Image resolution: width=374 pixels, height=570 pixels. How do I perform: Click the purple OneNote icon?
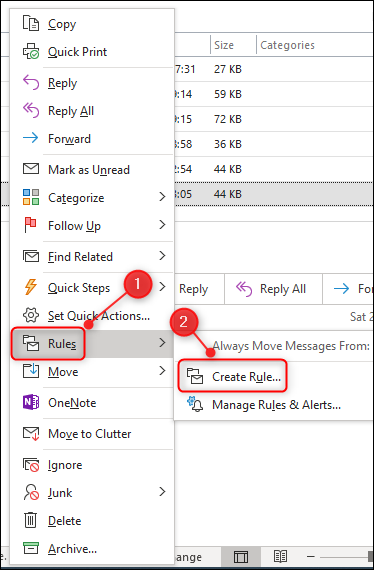click(x=31, y=402)
